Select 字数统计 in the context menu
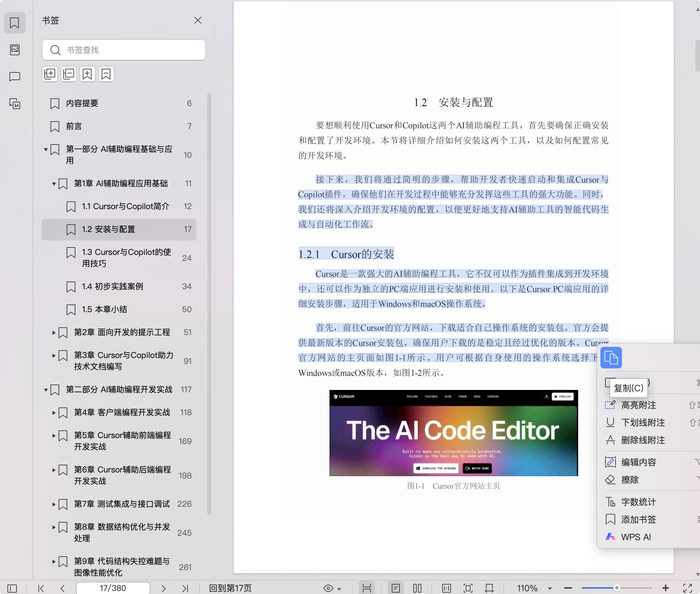This screenshot has height=594, width=700. coord(638,502)
